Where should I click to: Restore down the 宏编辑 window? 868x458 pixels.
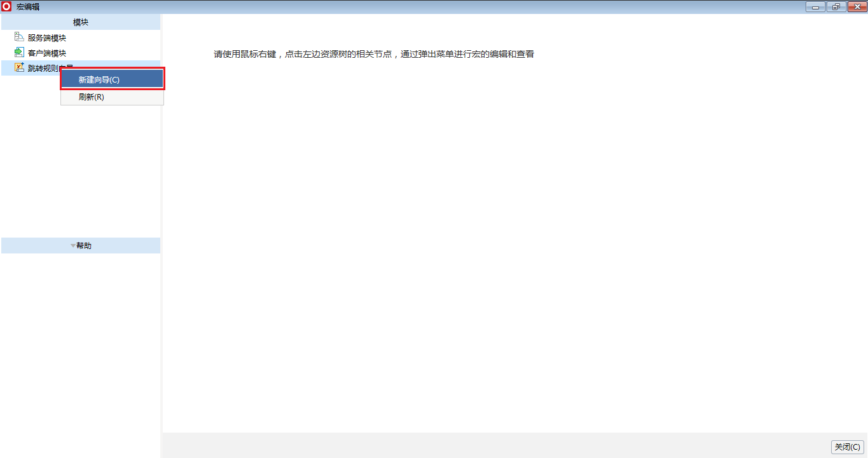click(x=836, y=6)
